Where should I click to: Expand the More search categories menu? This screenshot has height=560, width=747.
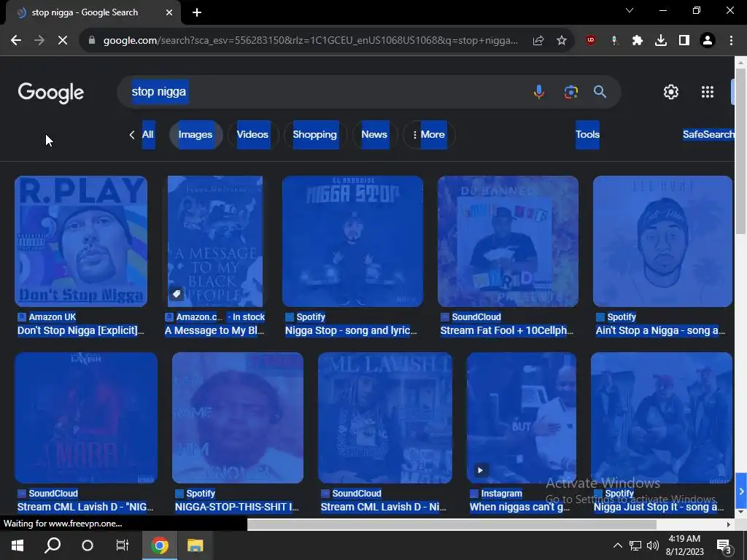(x=429, y=134)
